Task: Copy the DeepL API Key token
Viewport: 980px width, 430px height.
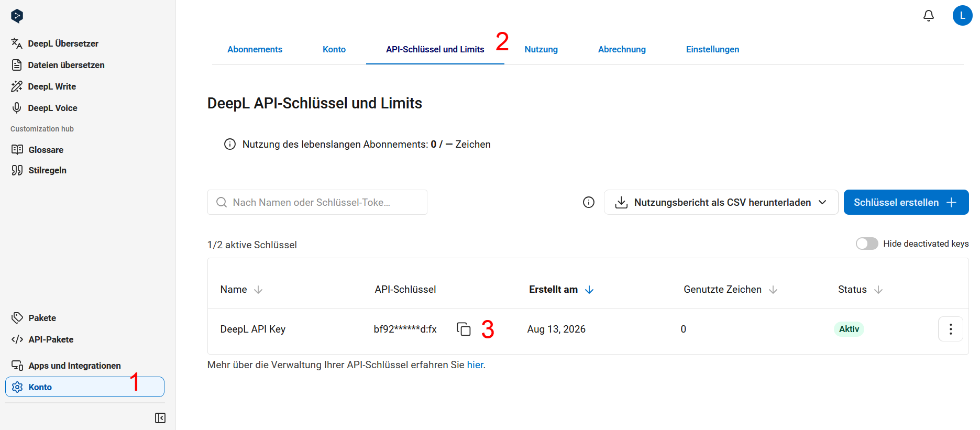Action: 464,329
